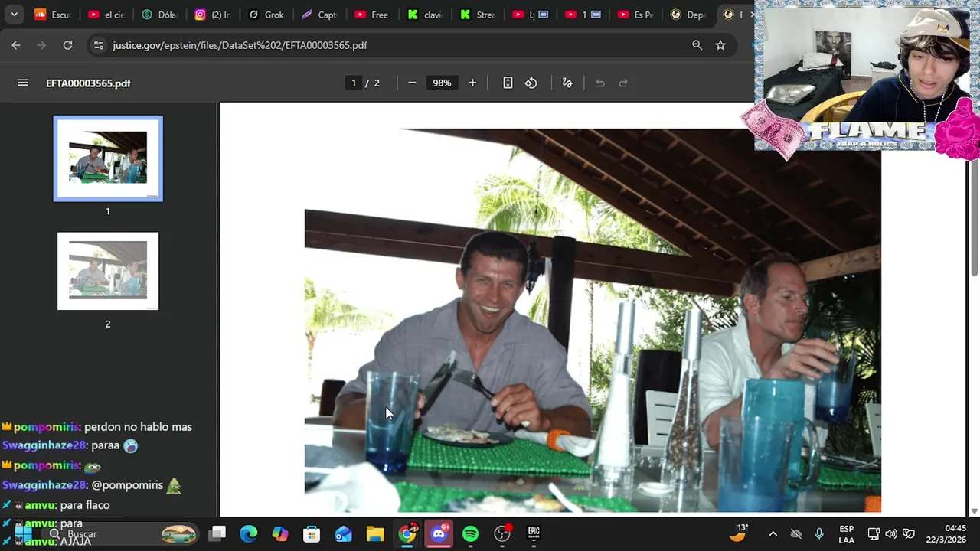Click chat message 'perdon no hablo mas'
Image resolution: width=980 pixels, height=551 pixels.
pos(138,427)
